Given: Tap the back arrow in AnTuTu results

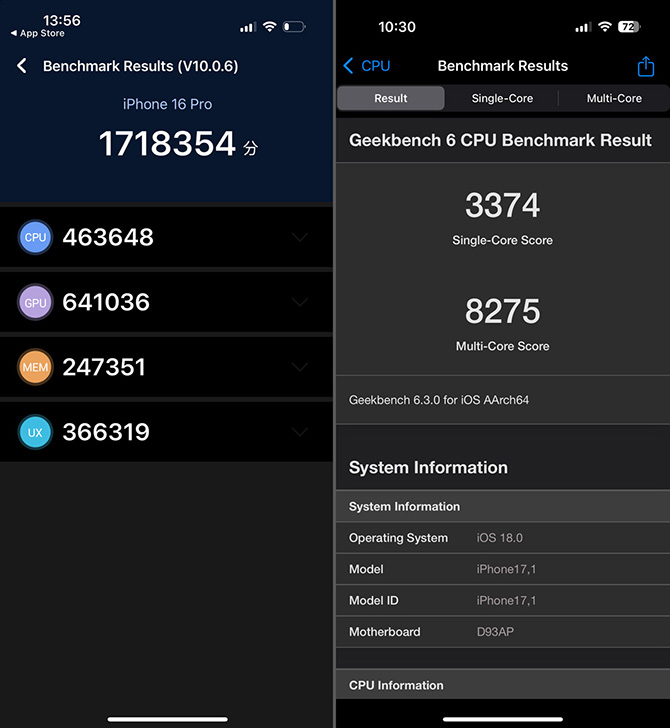Looking at the screenshot, I should (21, 66).
